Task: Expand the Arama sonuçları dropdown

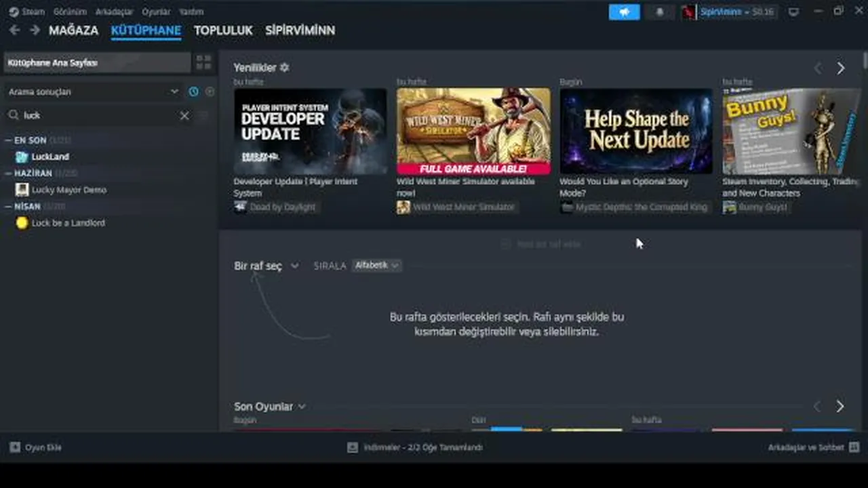Action: [x=94, y=91]
